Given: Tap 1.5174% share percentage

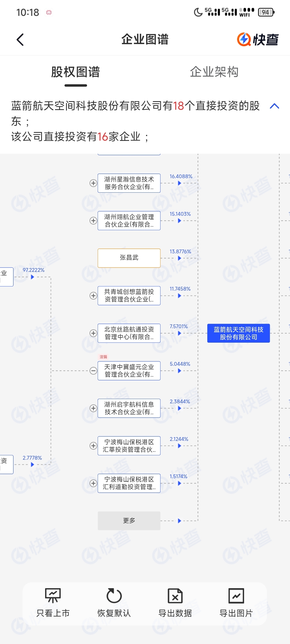Looking at the screenshot, I should coord(179,476).
